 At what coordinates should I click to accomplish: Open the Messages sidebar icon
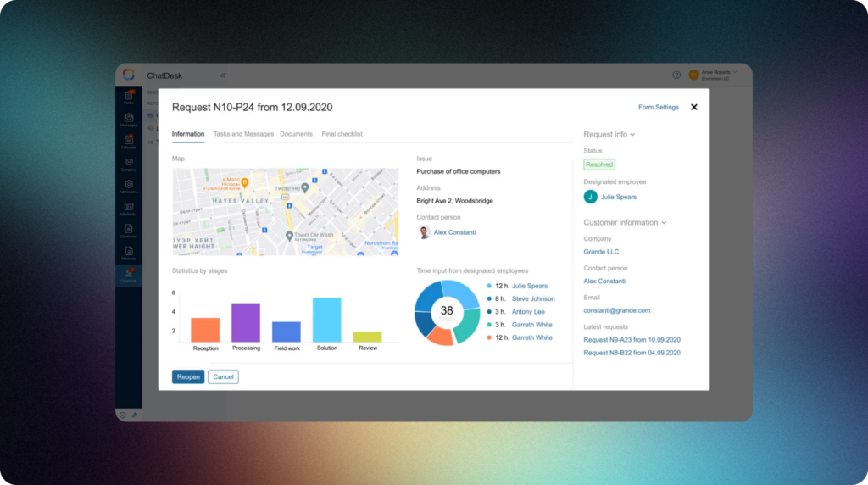pos(128,120)
